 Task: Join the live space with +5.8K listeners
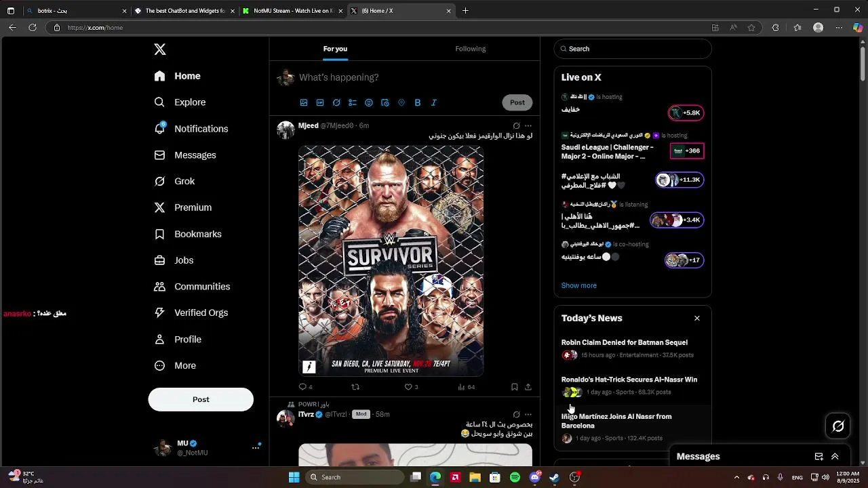pos(686,113)
